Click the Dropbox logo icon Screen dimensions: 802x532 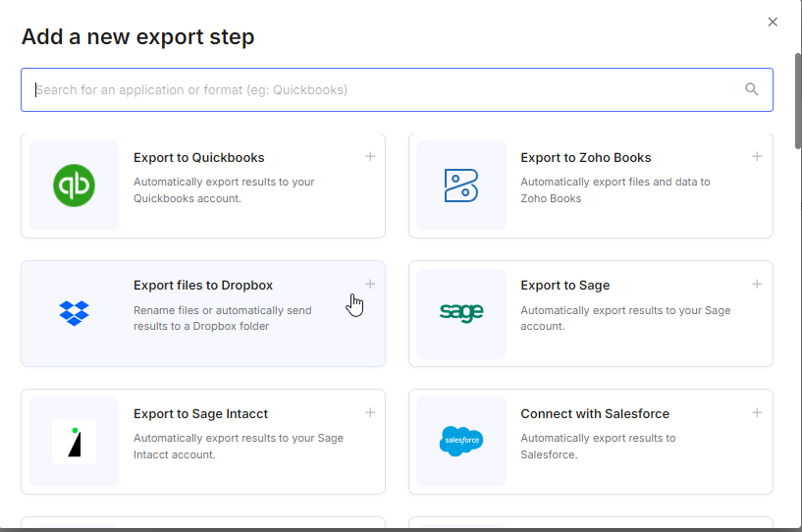point(75,313)
